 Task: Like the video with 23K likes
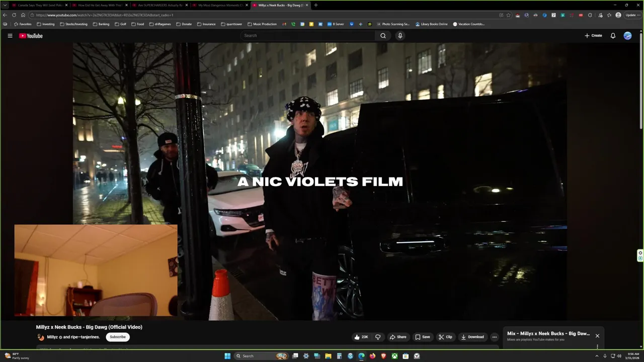[x=361, y=337]
